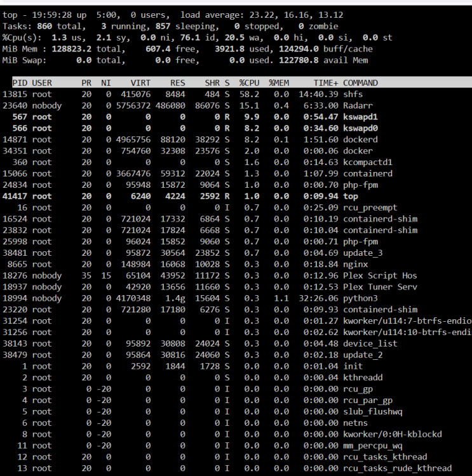The width and height of the screenshot is (472, 476).
Task: Click the containerd command in PID 15066 row
Action: pyautogui.click(x=367, y=174)
